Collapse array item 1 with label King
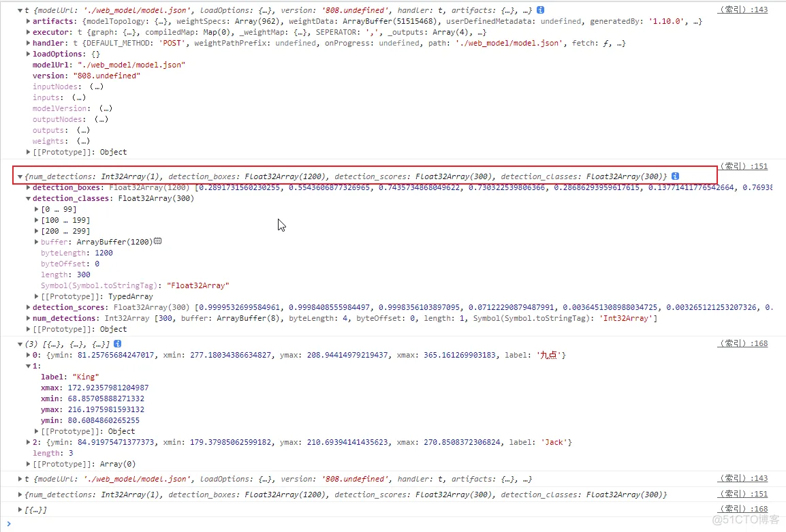Viewport: 786px width, 532px height. [x=29, y=366]
